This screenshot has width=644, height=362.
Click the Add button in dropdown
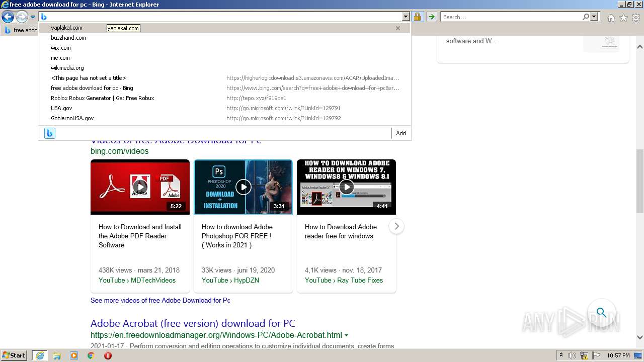pyautogui.click(x=400, y=133)
